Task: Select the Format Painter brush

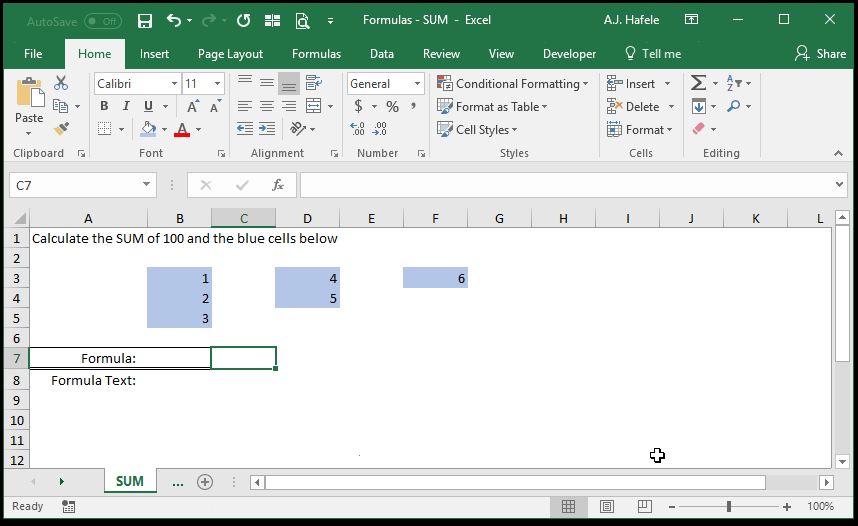Action: click(61, 129)
